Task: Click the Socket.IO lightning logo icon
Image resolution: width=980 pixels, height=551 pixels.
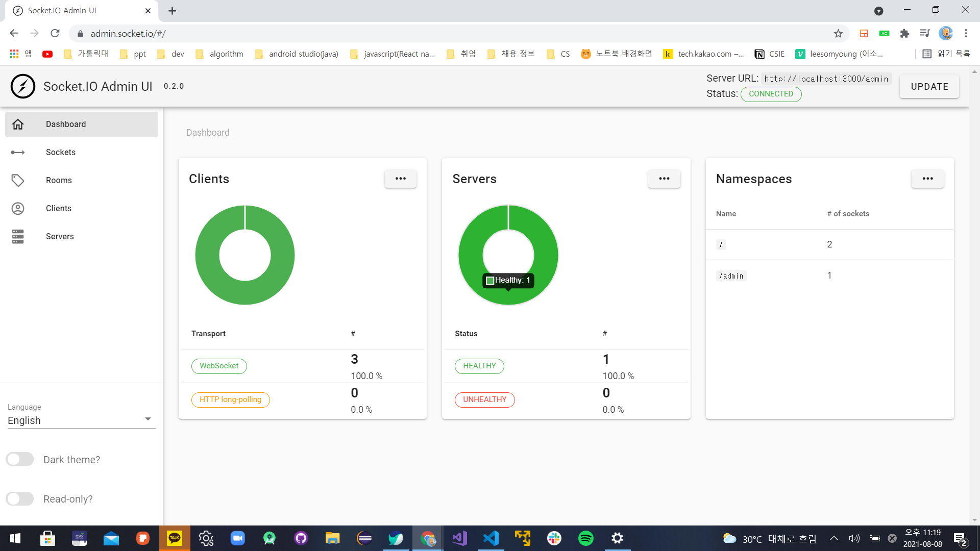Action: click(x=23, y=86)
